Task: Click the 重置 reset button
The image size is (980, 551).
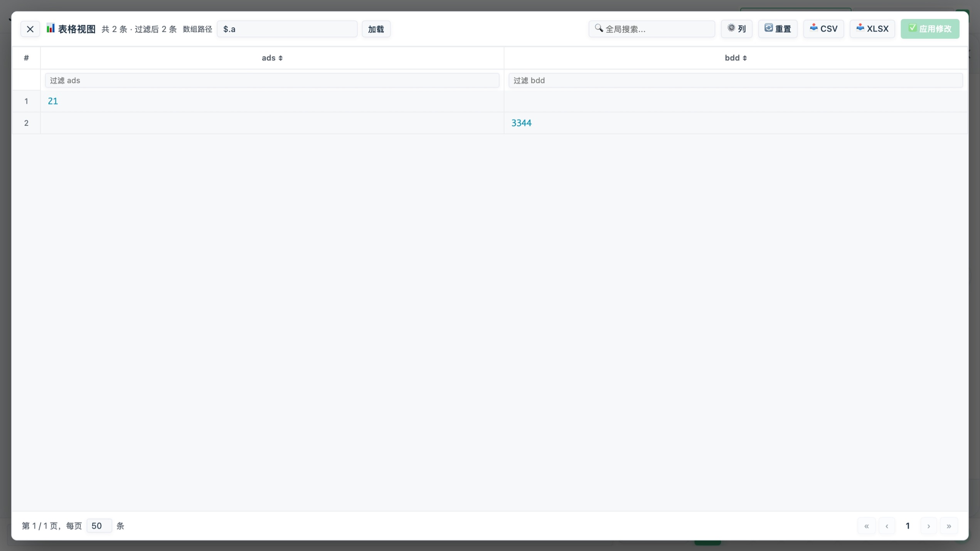Action: pos(778,29)
